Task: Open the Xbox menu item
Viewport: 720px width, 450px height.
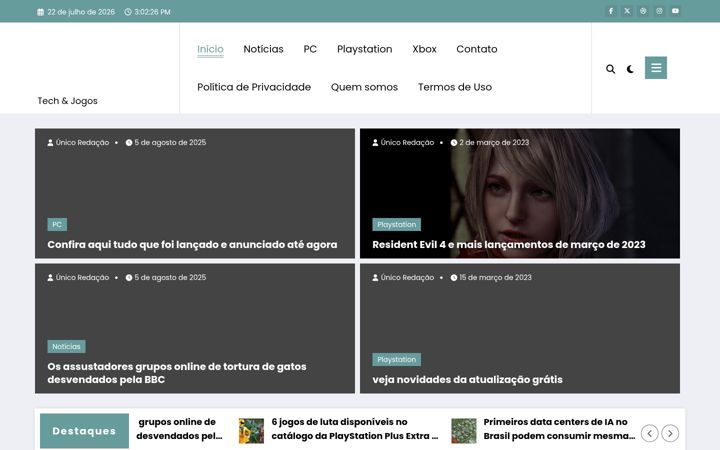Action: click(x=424, y=49)
